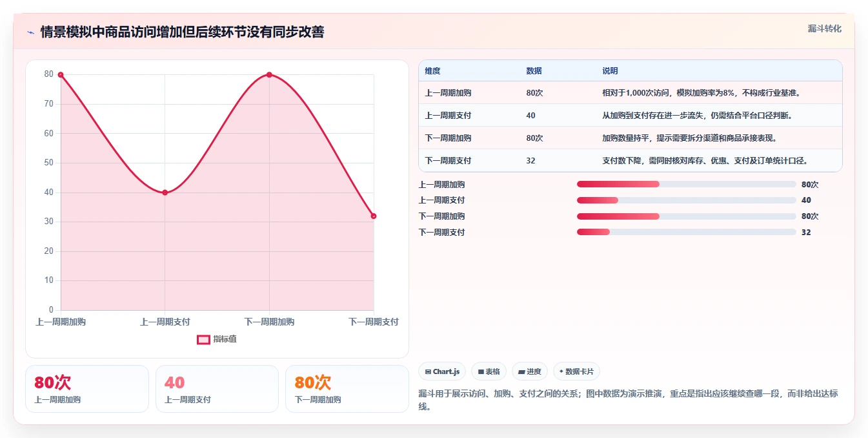Click the icon in the 进度 tag
The height and width of the screenshot is (438, 868).
click(x=521, y=371)
